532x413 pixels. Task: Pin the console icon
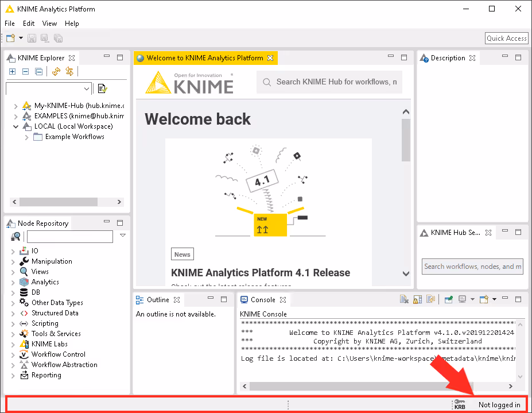pyautogui.click(x=449, y=299)
